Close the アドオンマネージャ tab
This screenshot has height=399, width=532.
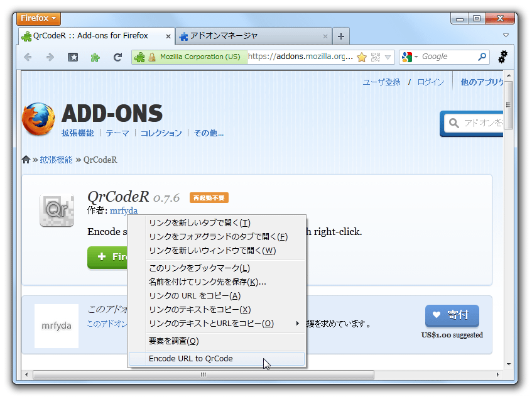325,36
